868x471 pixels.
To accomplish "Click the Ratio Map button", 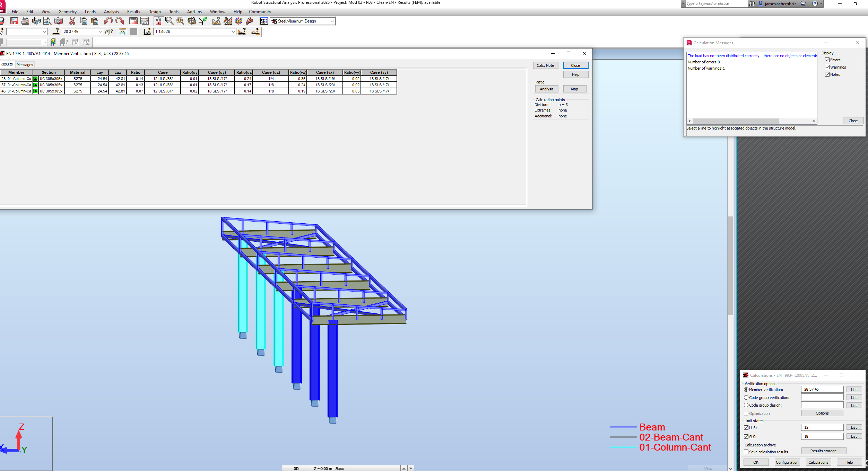I will (x=574, y=89).
